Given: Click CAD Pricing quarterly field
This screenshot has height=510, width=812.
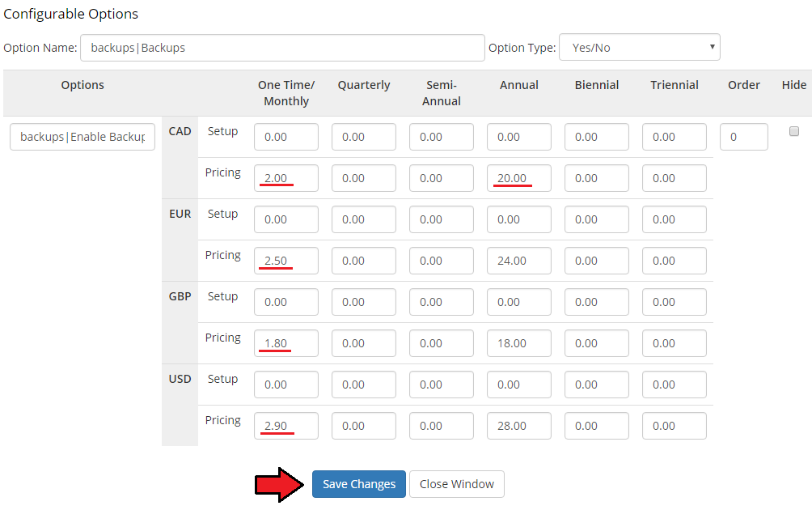Looking at the screenshot, I should click(364, 178).
